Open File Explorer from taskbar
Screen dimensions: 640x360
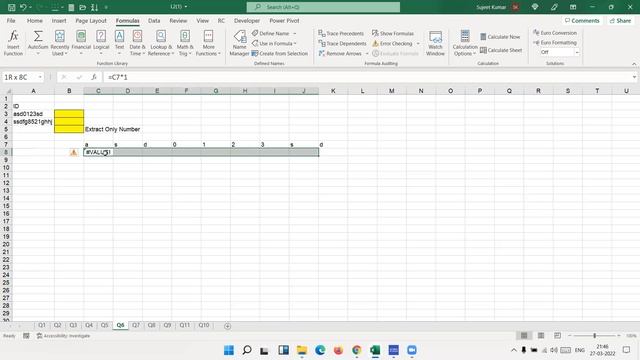[302, 350]
